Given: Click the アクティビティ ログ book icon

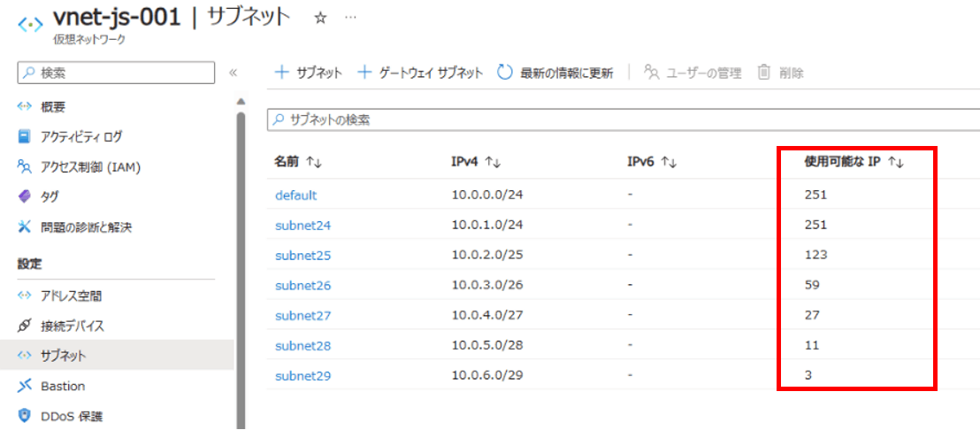Looking at the screenshot, I should [x=25, y=135].
